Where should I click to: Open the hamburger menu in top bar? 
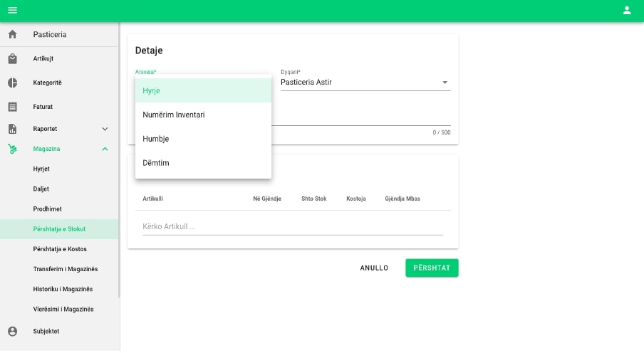[x=12, y=10]
